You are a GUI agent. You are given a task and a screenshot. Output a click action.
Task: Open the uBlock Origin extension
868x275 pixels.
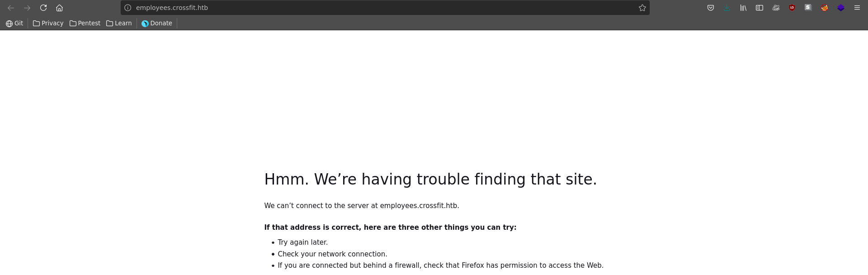[792, 8]
